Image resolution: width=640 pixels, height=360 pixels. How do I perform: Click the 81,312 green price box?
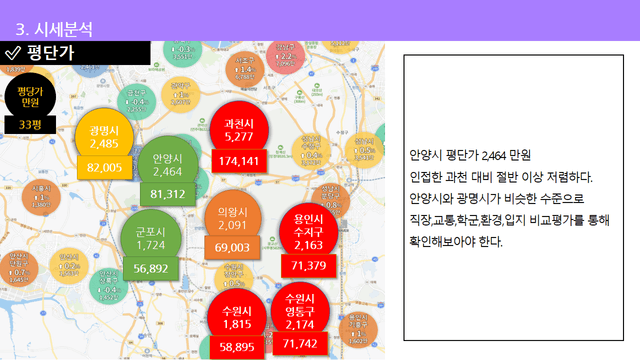tap(168, 194)
